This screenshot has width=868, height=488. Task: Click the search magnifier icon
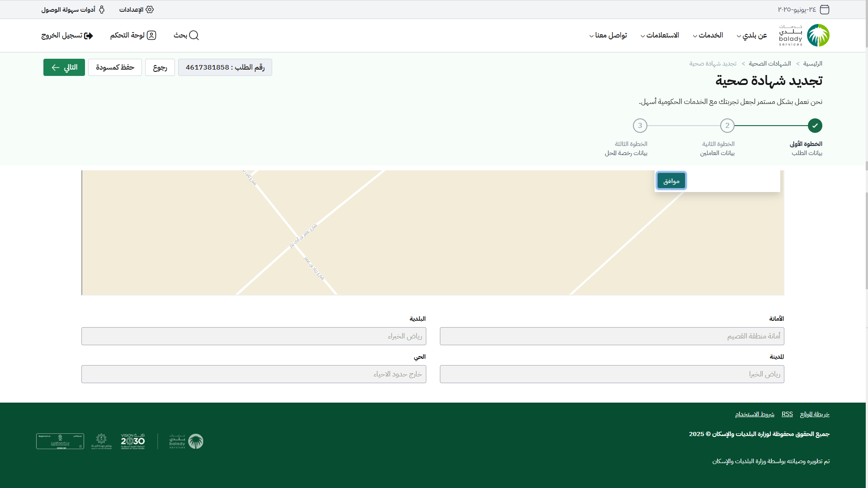194,35
